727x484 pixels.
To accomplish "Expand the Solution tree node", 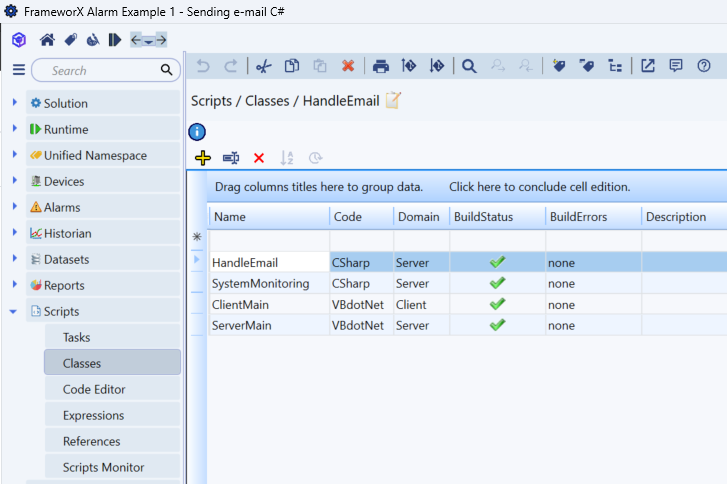I will tap(15, 103).
